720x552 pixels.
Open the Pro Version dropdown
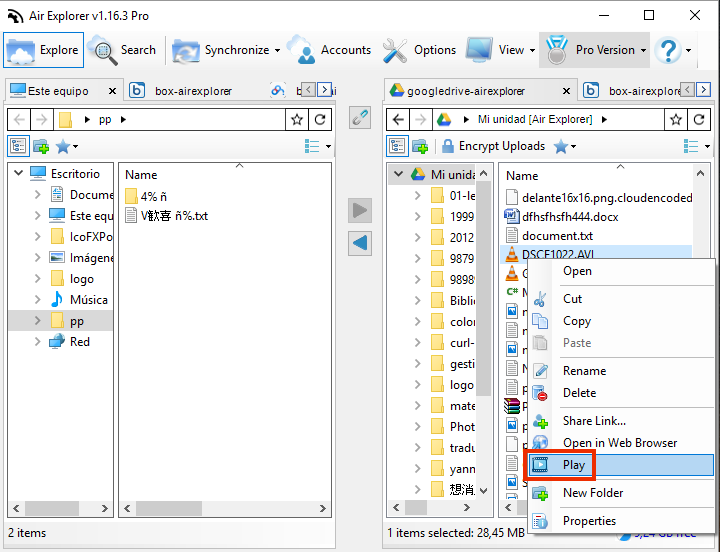[595, 50]
